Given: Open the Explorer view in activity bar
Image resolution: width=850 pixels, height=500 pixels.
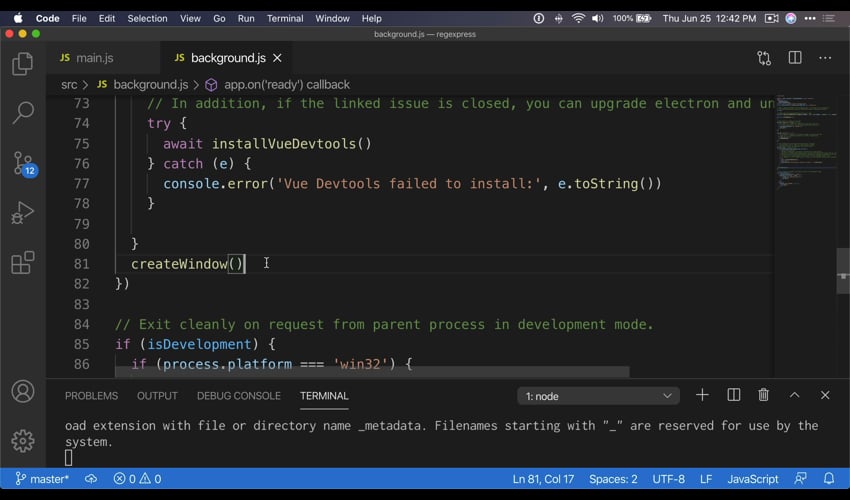Looking at the screenshot, I should [22, 64].
